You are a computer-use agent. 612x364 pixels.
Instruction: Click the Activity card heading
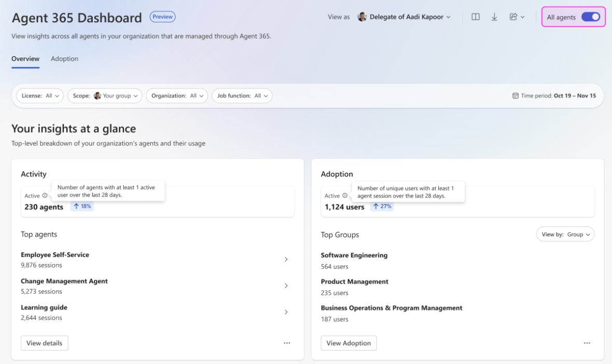[x=34, y=174]
